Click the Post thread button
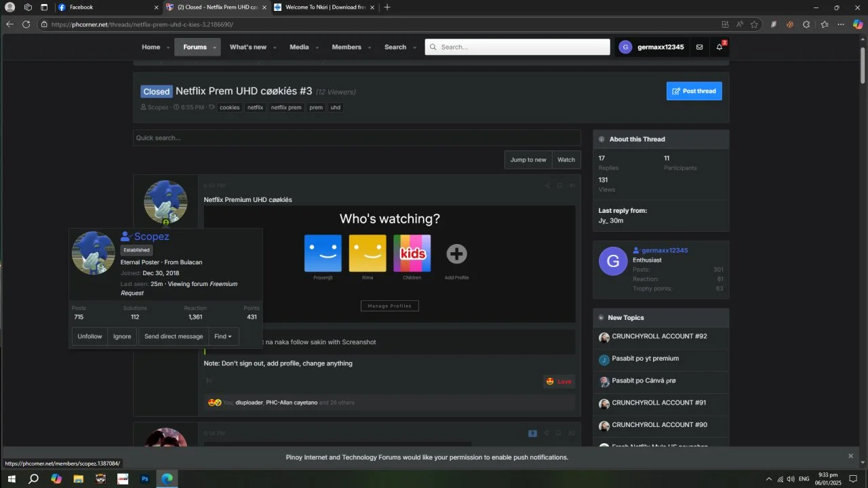 (694, 91)
